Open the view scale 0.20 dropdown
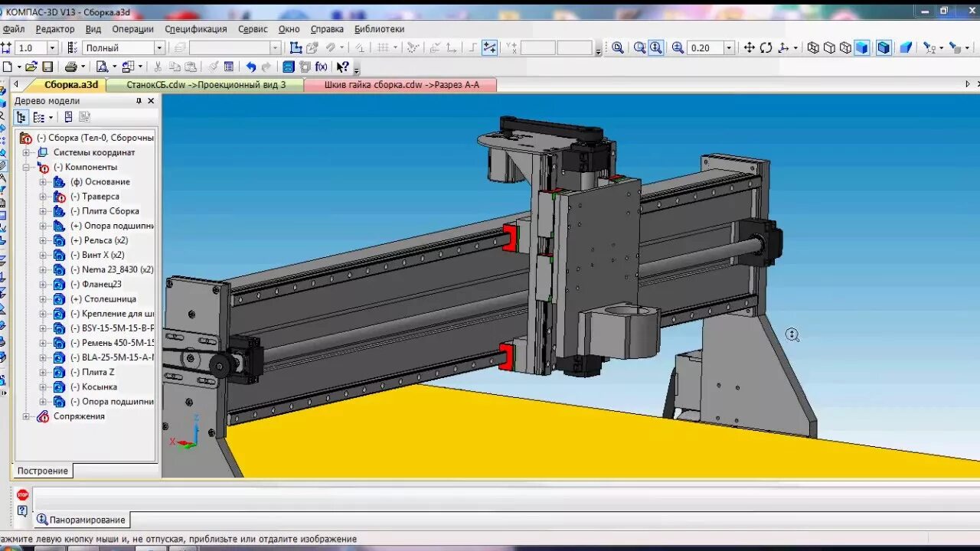Image resolution: width=980 pixels, height=551 pixels. (729, 47)
